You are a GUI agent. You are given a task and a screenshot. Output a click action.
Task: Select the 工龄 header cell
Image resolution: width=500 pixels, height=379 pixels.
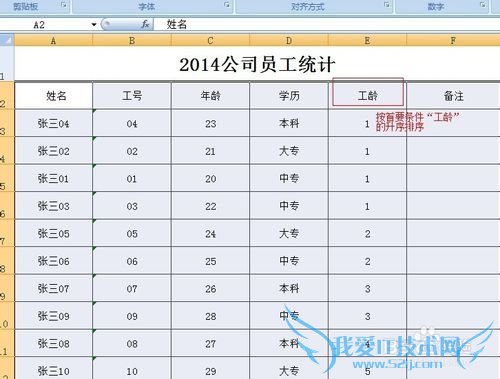point(367,96)
